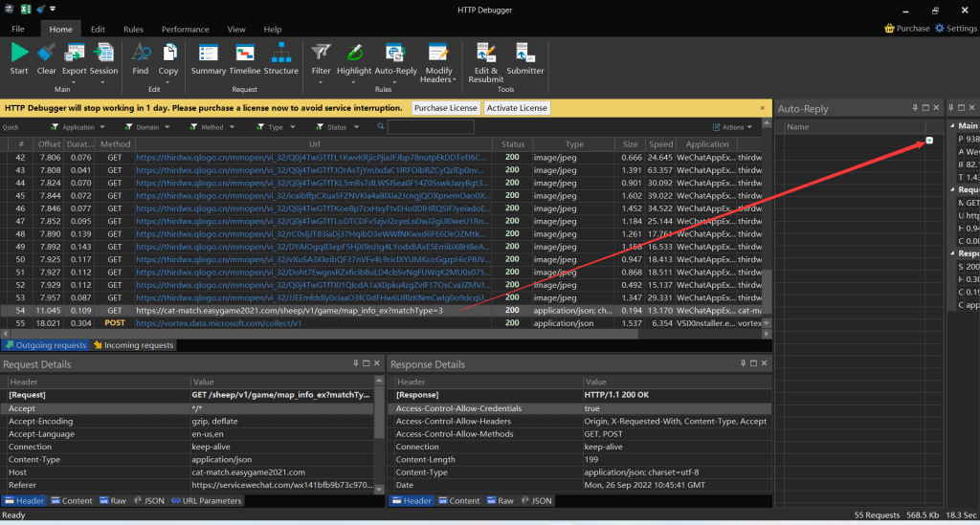This screenshot has width=980, height=525.
Task: Collapse the Main section in properties panel
Action: click(951, 126)
